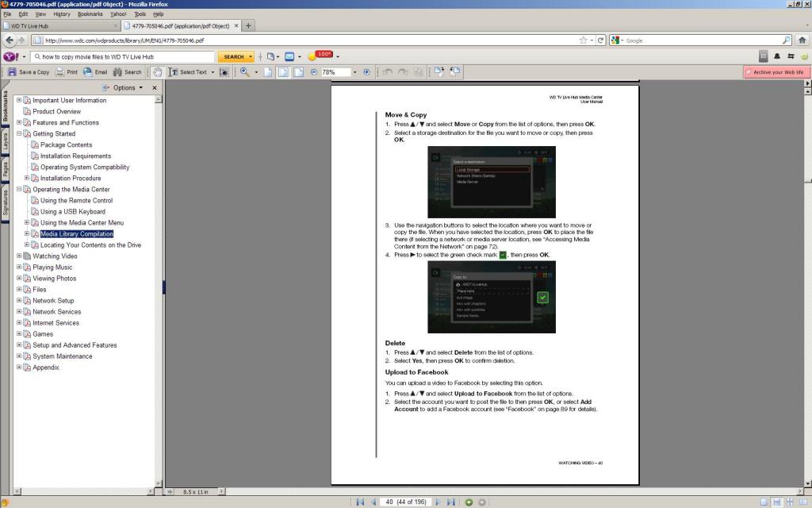
Task: Go to the last page arrow
Action: click(x=452, y=502)
